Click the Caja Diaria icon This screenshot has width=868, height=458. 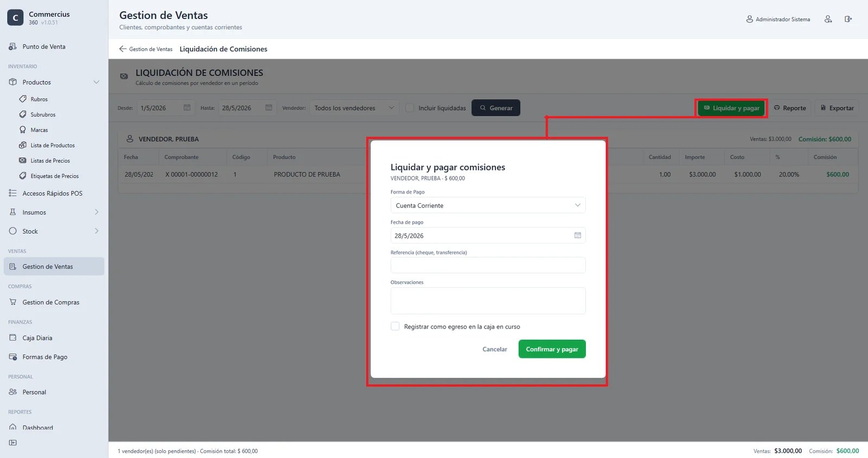click(13, 338)
